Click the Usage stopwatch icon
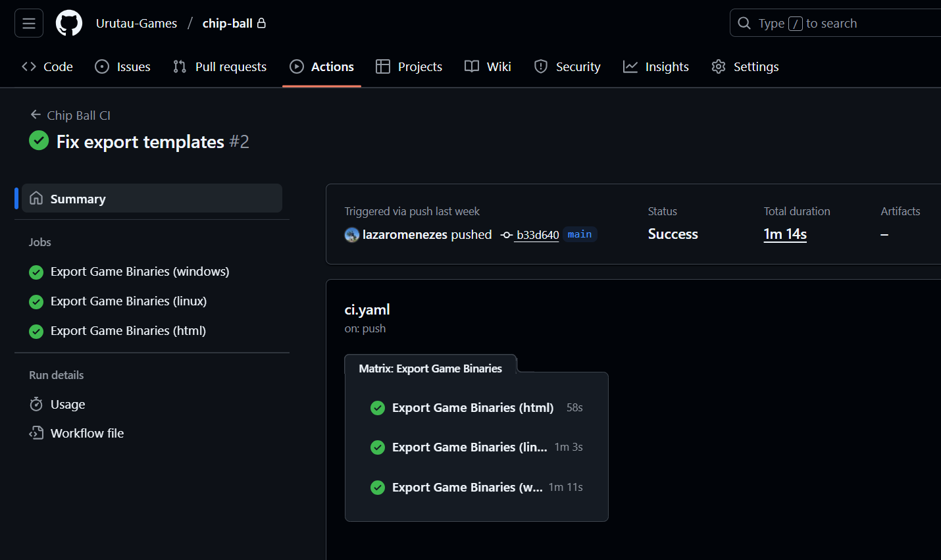This screenshot has width=941, height=560. (x=36, y=404)
